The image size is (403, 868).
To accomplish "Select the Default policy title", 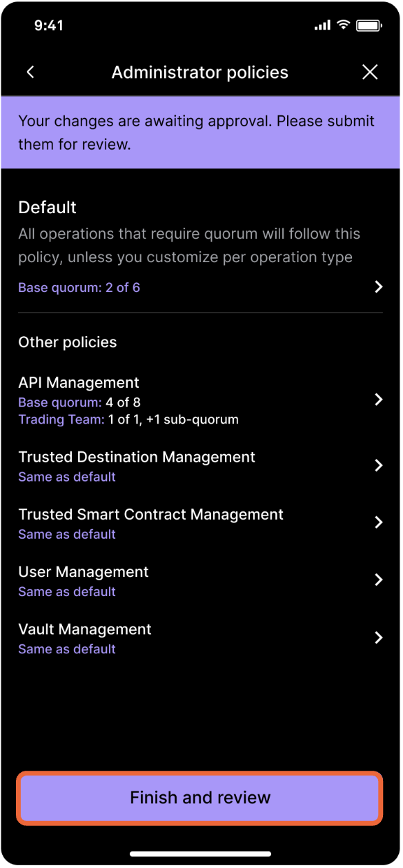I will tap(48, 208).
